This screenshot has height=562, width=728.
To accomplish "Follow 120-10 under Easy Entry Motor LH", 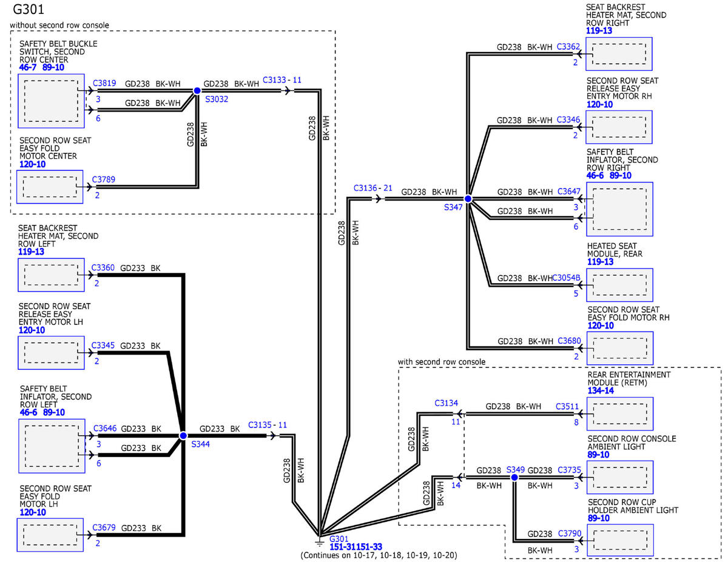I will (x=32, y=330).
